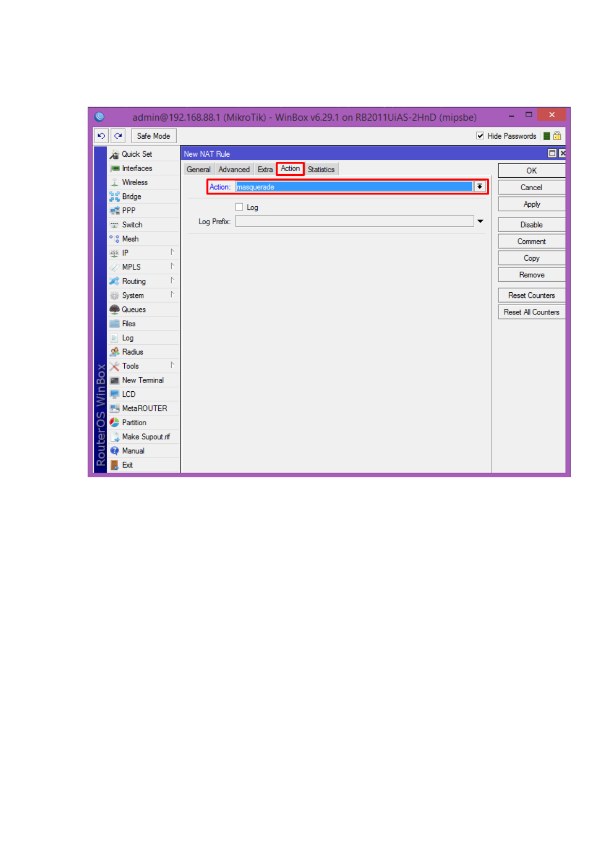Open Wireless antenna icon

click(x=114, y=182)
